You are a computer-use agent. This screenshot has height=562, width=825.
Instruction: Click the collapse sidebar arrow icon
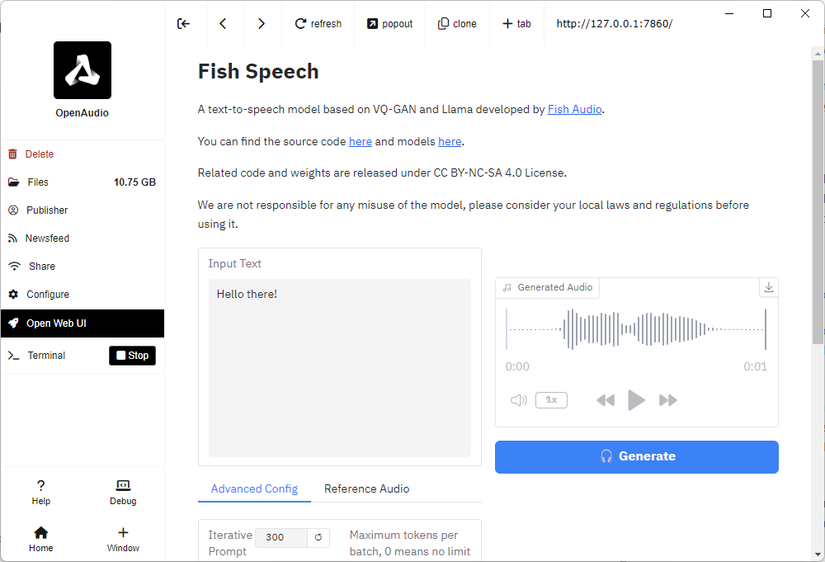click(183, 24)
